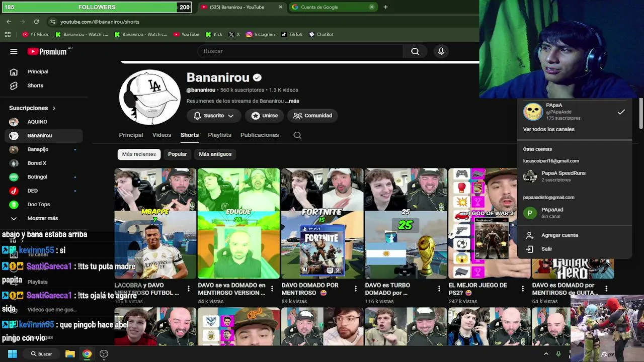
Task: Open the Kick bookmark
Action: [x=214, y=34]
